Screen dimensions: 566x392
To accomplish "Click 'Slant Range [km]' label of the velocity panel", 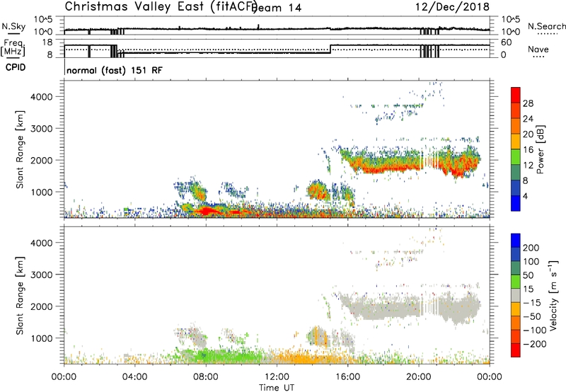I will [20, 296].
